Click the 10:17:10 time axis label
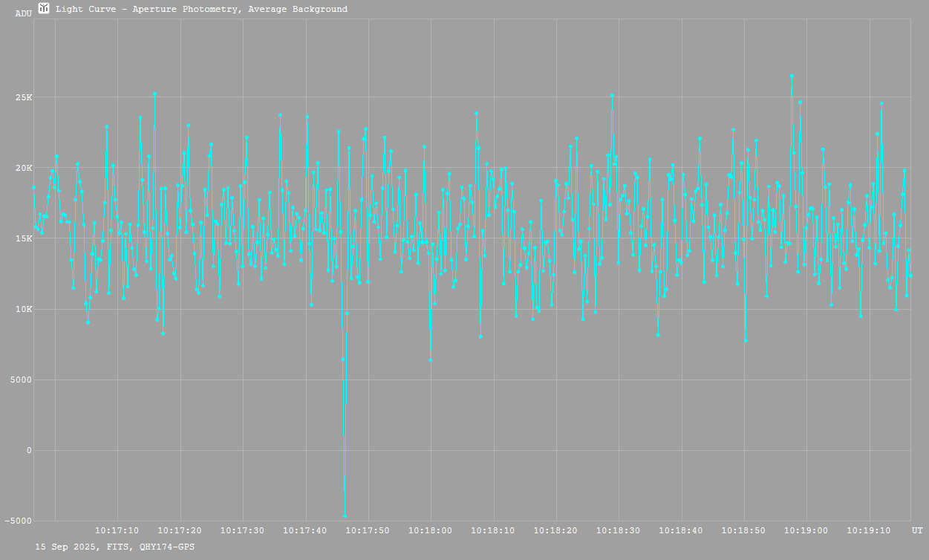 117,530
